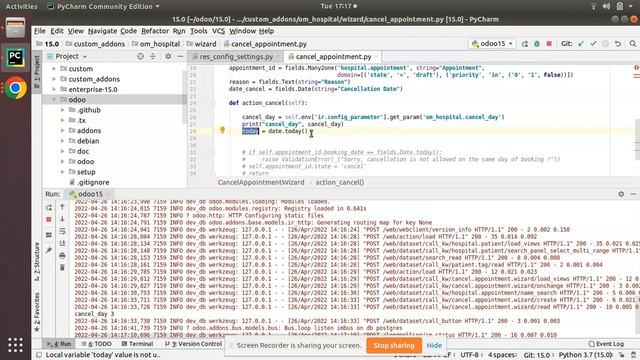The image size is (640, 360).
Task: Expand the addons folder
Action: 62,131
